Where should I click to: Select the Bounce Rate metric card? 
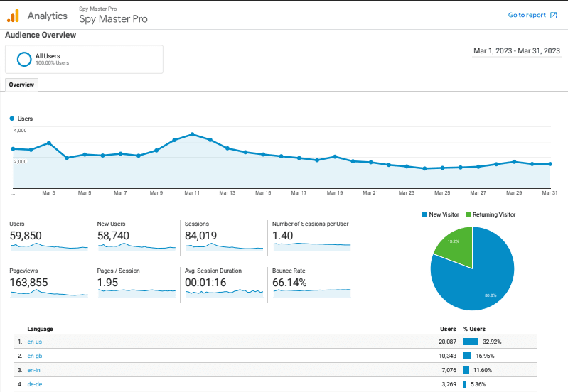click(x=311, y=283)
